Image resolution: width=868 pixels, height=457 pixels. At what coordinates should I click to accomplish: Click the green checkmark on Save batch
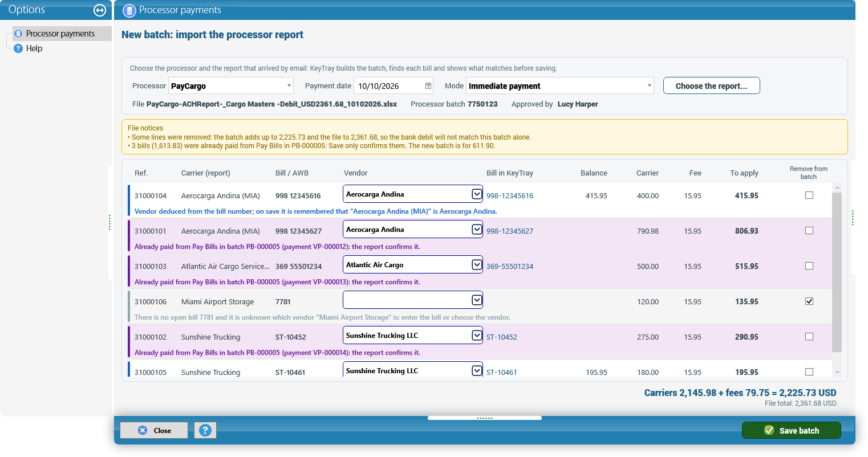(x=769, y=430)
